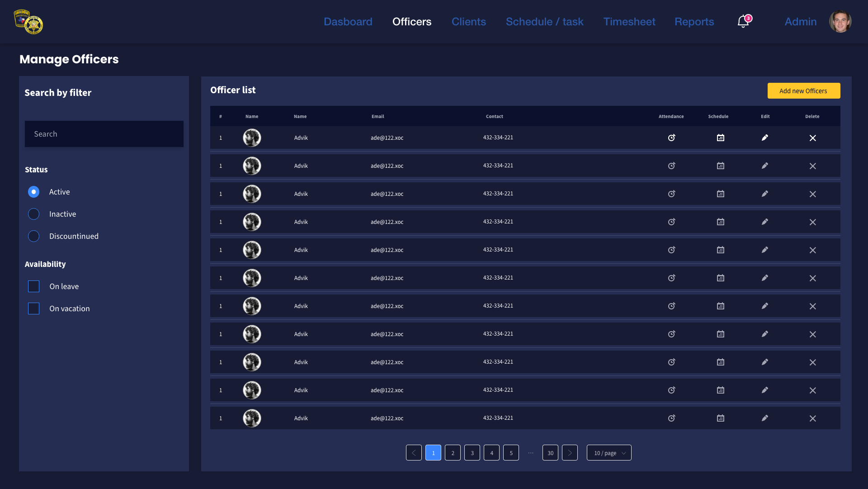Screen dimensions: 868x489
Task: Click Add new Officers button
Action: tap(803, 90)
